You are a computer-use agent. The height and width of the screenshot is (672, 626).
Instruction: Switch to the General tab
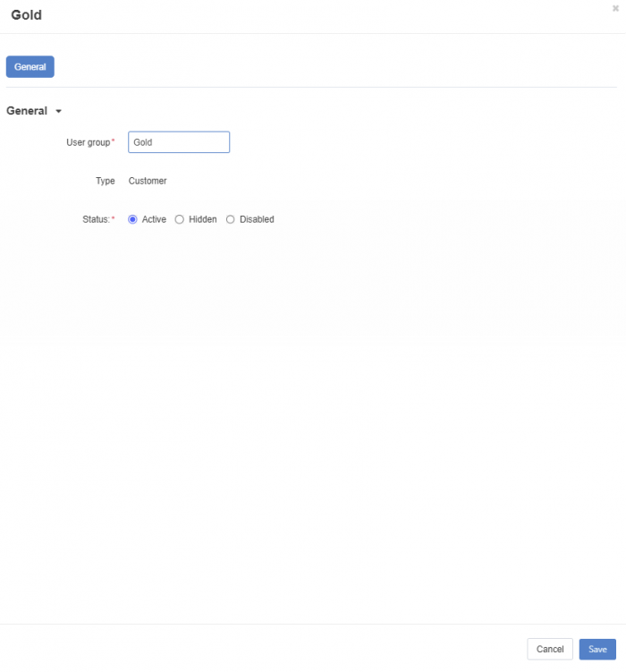(x=30, y=67)
